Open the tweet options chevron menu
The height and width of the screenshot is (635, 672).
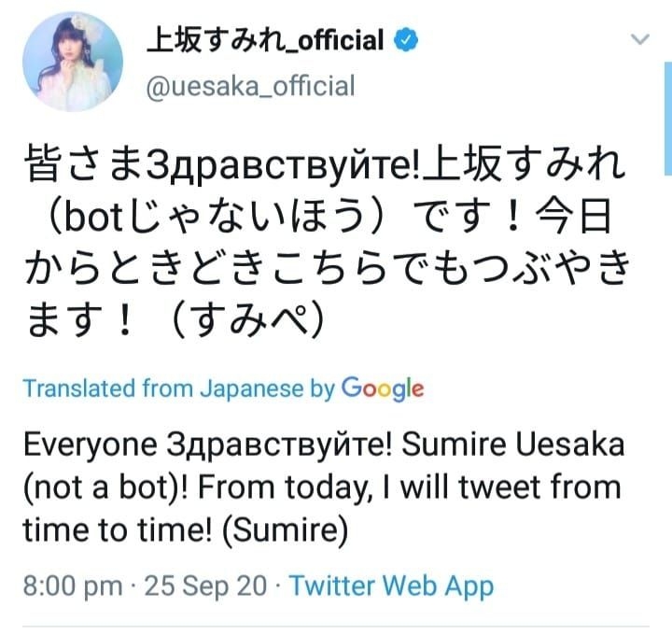(x=639, y=40)
